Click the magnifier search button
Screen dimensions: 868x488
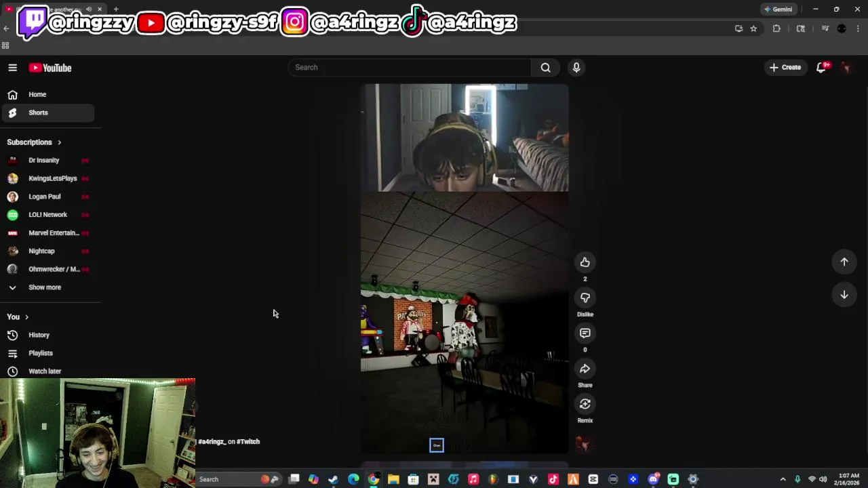pos(545,67)
